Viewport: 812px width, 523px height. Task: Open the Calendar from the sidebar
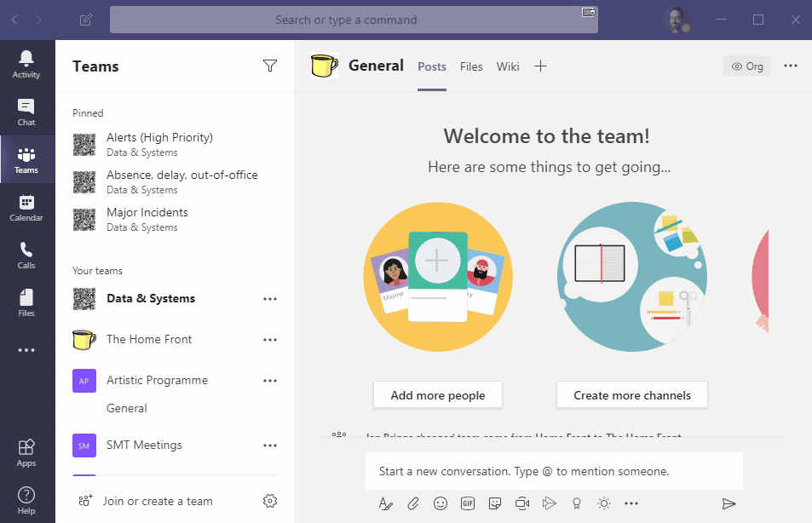click(26, 207)
